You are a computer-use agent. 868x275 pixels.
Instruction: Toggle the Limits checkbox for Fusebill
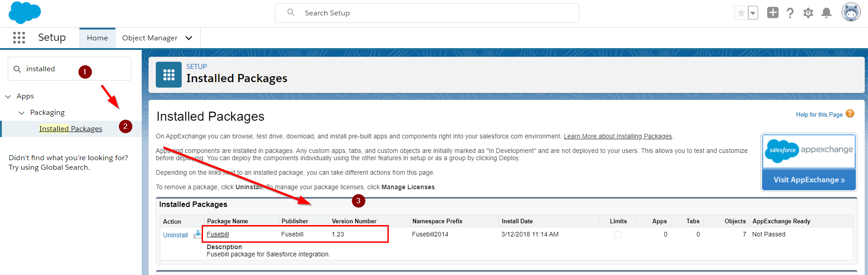(618, 235)
